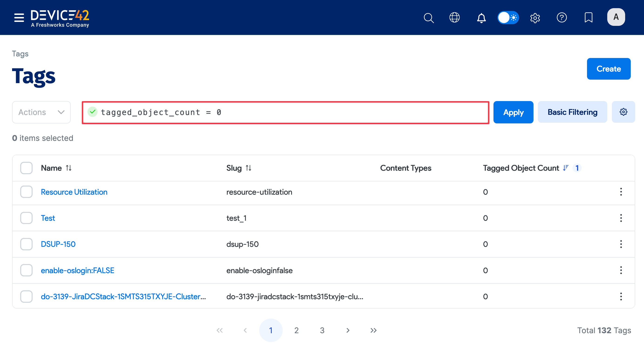Toggle sorting on the Slug column
The image size is (644, 353).
click(x=248, y=168)
